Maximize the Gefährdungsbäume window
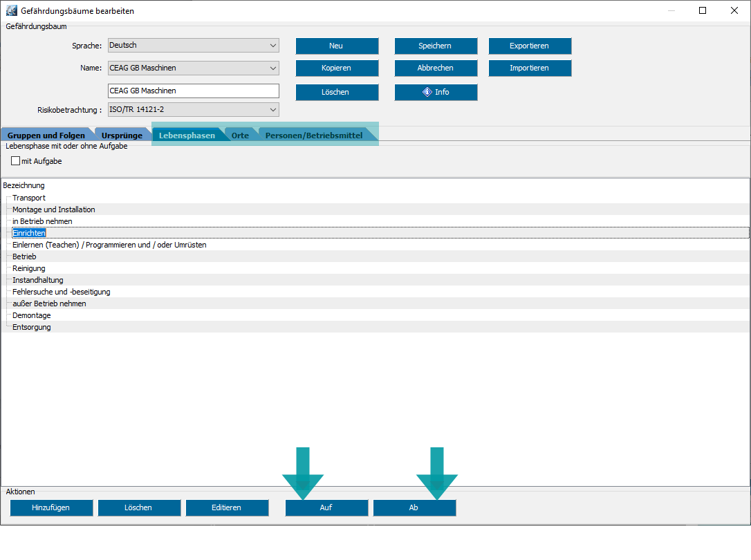 [x=703, y=11]
